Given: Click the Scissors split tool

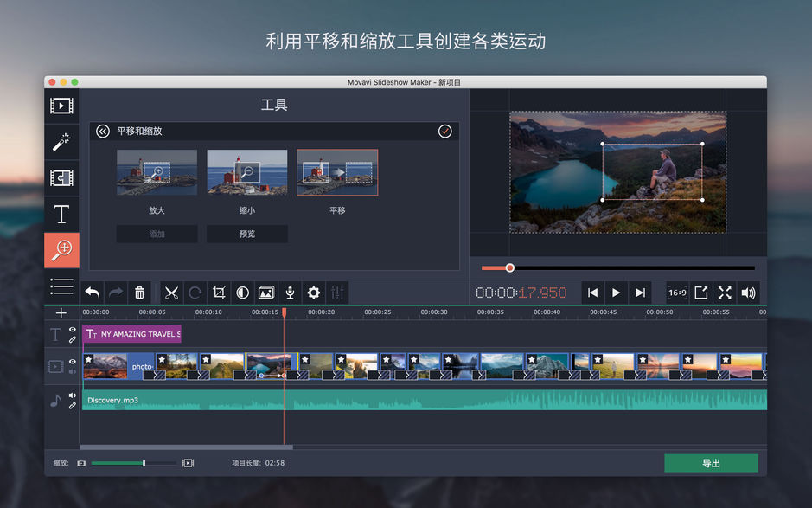Looking at the screenshot, I should pos(170,293).
